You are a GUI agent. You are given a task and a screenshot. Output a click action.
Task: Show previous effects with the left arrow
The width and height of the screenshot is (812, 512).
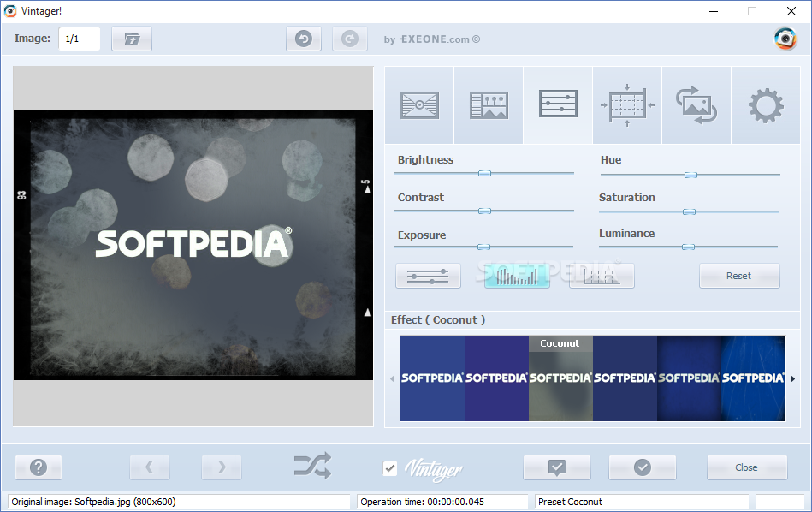pos(392,378)
